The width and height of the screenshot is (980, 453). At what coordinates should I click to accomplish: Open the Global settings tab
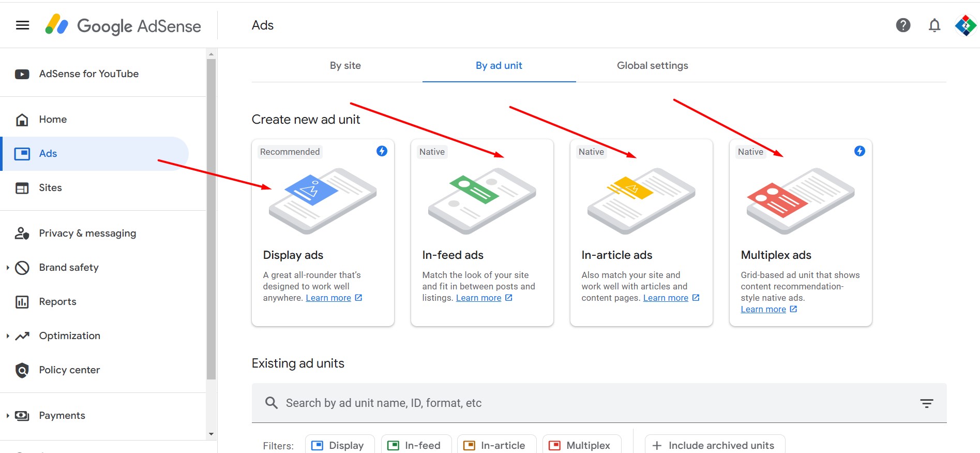(652, 66)
